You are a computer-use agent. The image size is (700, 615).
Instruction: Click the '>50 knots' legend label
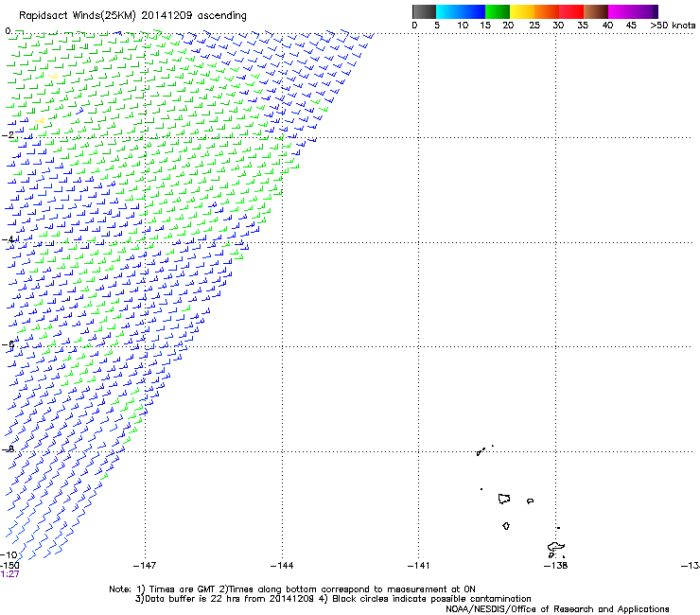[x=673, y=26]
